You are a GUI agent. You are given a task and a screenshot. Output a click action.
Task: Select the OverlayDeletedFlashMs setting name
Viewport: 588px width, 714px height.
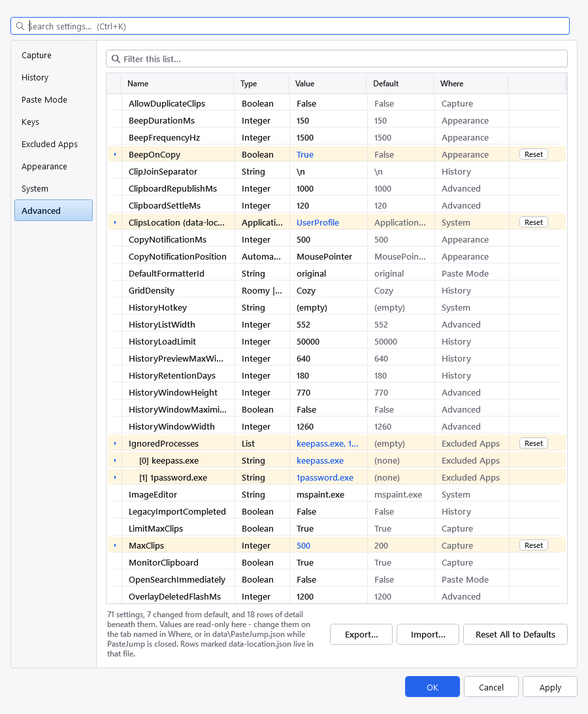[x=174, y=596]
